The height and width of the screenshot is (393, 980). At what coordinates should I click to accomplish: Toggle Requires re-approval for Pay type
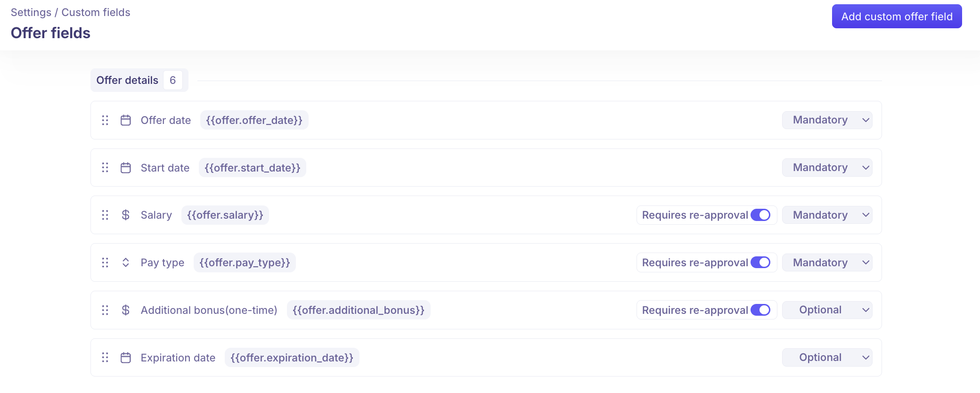(760, 262)
